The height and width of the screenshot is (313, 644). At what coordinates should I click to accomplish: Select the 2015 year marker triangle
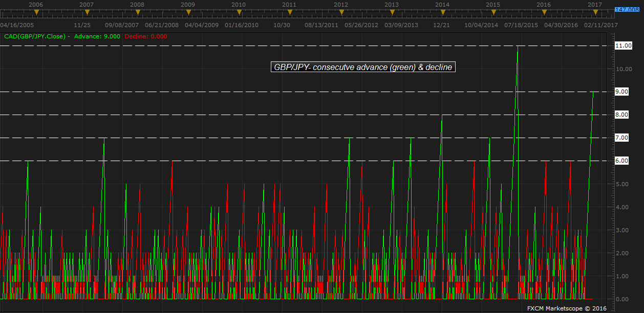[493, 12]
